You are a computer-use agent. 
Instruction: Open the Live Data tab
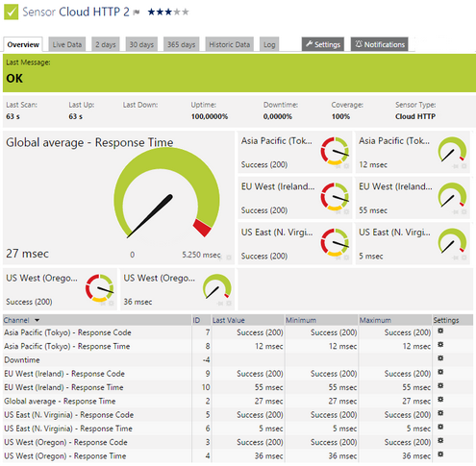(67, 44)
